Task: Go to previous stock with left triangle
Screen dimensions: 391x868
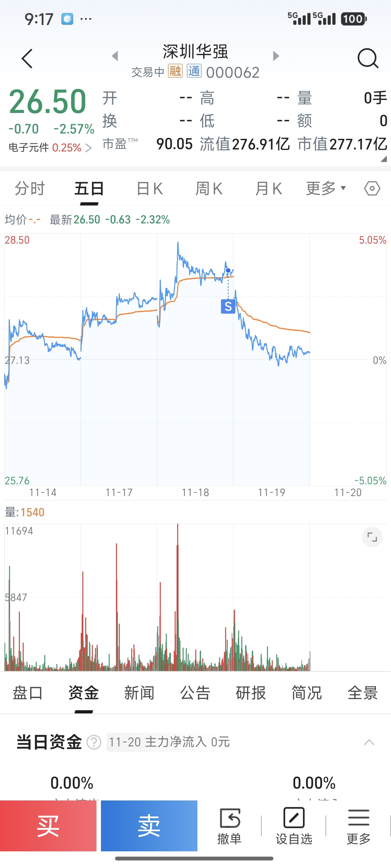Action: 115,56
